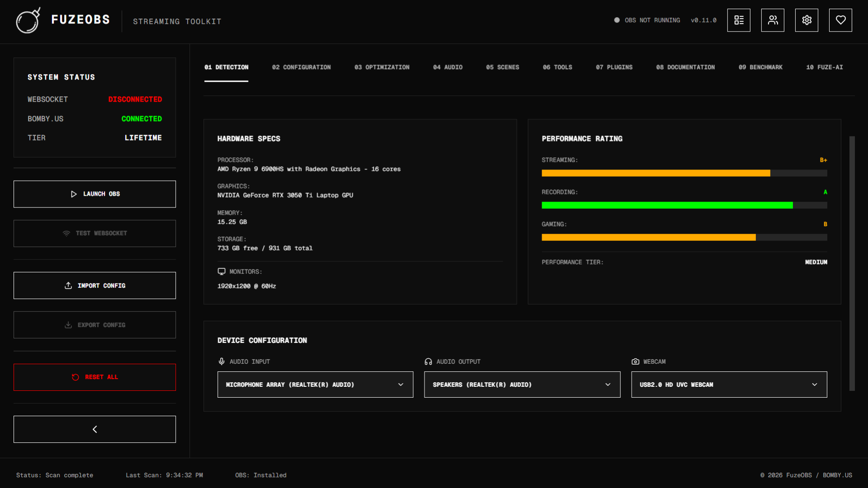This screenshot has height=488, width=868.
Task: Expand the USB2.0 HD UVC Webcam dropdown
Action: pyautogui.click(x=728, y=385)
